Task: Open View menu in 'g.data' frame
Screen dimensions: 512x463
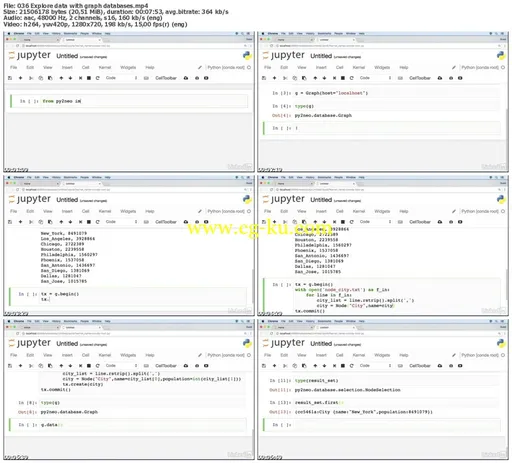Action: tap(48, 355)
